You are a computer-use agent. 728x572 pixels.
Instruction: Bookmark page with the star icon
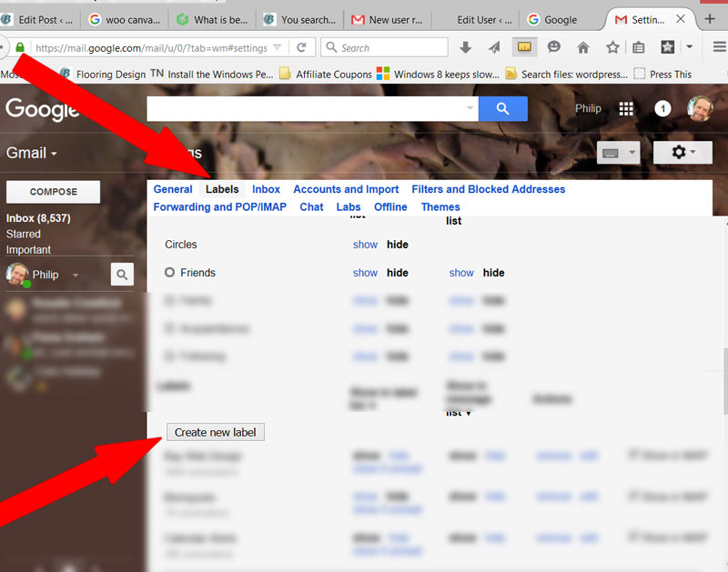pos(612,47)
